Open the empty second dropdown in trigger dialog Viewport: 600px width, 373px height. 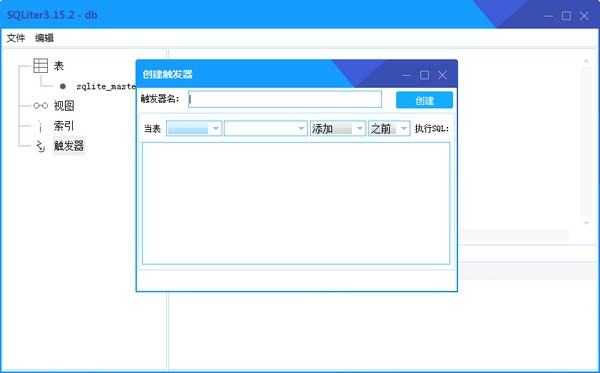266,129
